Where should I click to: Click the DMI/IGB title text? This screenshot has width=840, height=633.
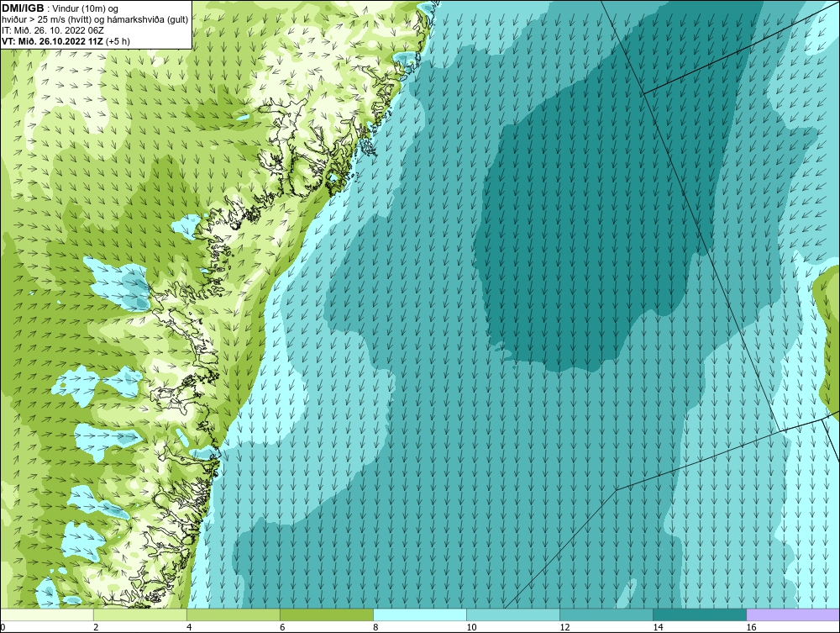[x=23, y=8]
